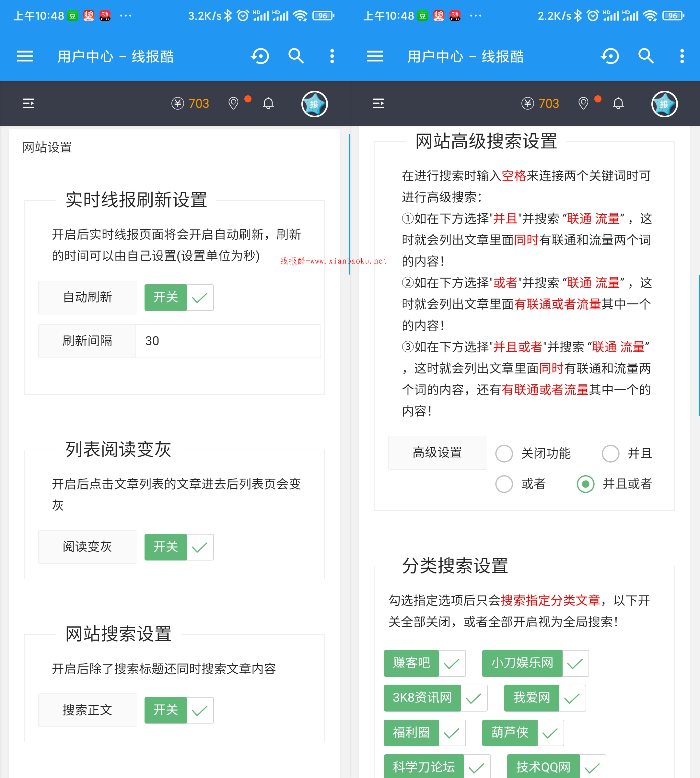700x778 pixels.
Task: Click the 自动刷新 label
Action: click(87, 298)
